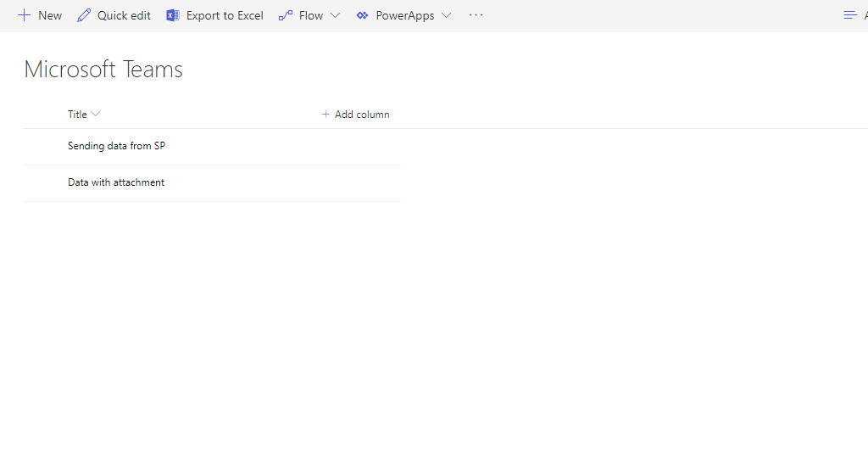
Task: Expand the Title column chevron
Action: [x=96, y=114]
